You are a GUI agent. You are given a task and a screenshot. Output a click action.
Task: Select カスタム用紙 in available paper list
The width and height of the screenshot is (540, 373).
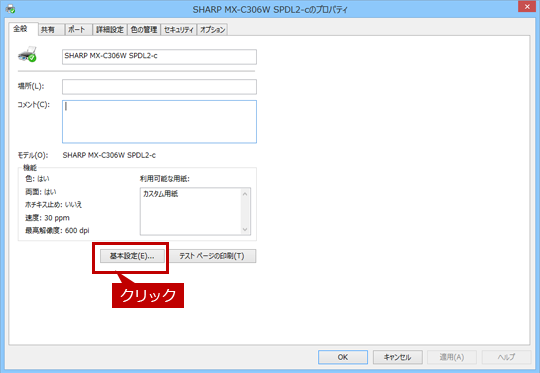(160, 194)
